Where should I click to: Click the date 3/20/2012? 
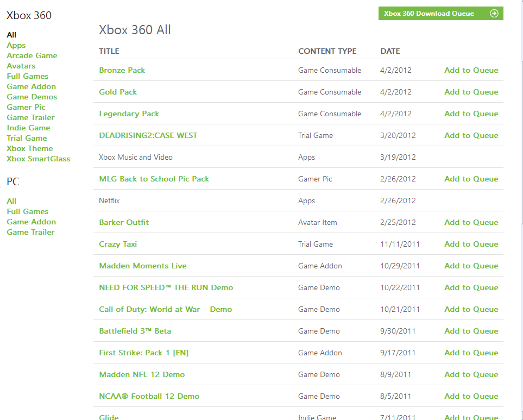point(398,135)
